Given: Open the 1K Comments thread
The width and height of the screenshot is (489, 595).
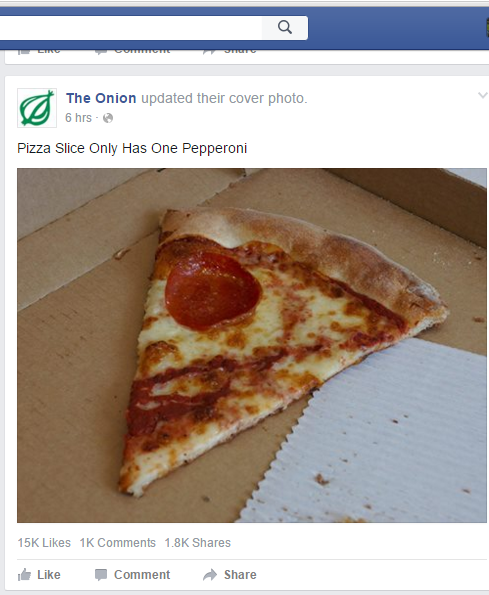Looking at the screenshot, I should coord(118,543).
